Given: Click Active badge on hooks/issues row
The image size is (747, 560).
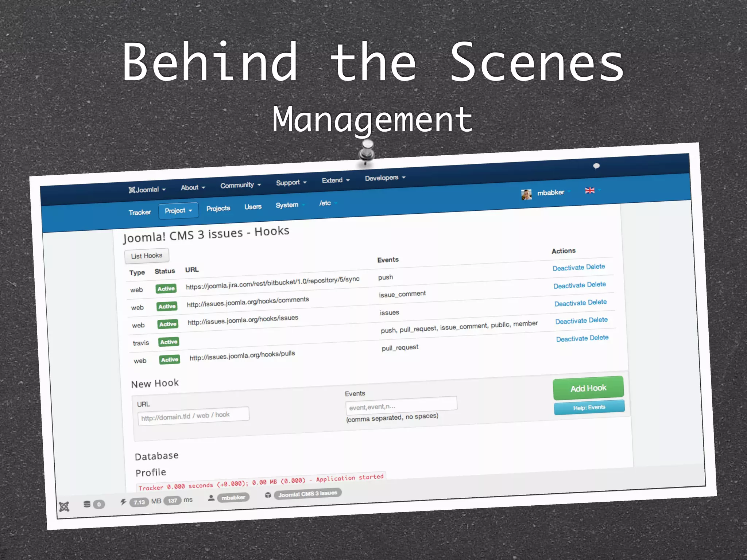Looking at the screenshot, I should point(168,324).
